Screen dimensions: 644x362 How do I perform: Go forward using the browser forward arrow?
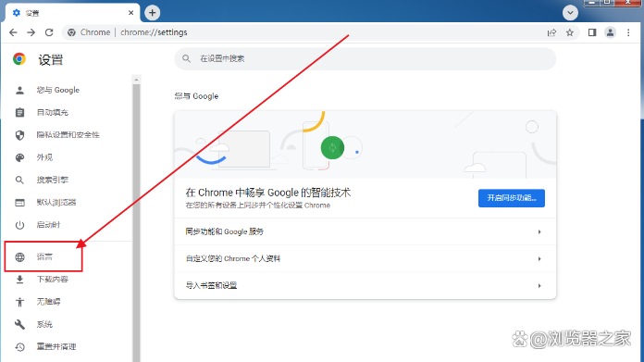31,32
